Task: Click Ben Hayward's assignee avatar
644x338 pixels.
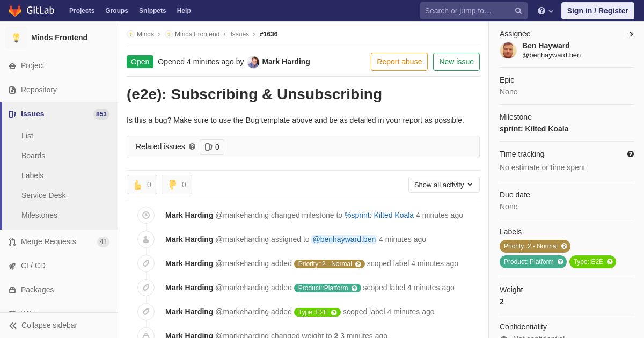Action: [508, 50]
